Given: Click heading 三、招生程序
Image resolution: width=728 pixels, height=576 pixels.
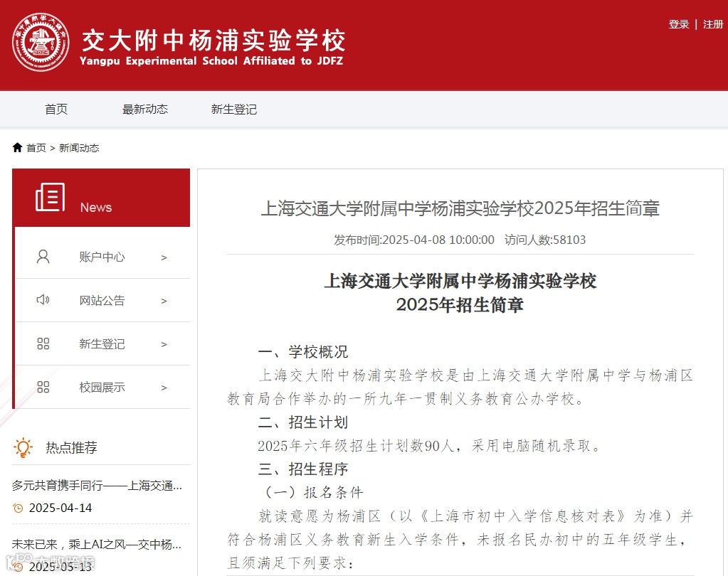Looking at the screenshot, I should 302,469.
